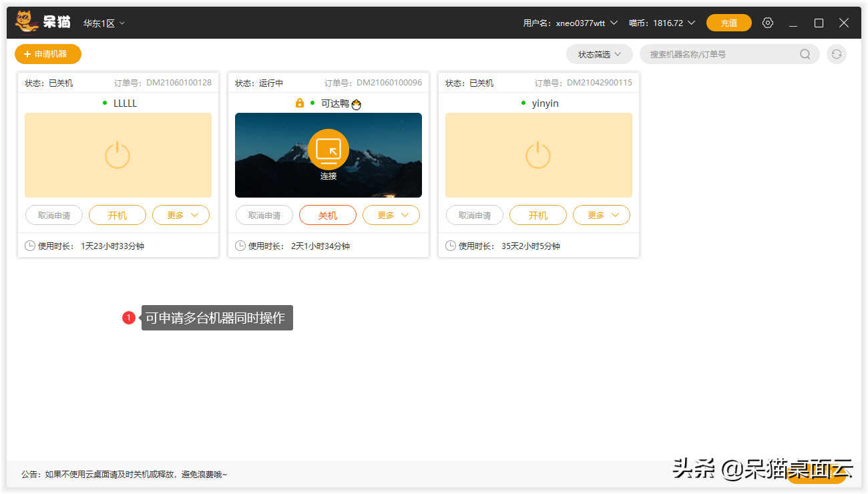Click 开机 on the yinyin card
This screenshot has width=868, height=494.
pyautogui.click(x=538, y=215)
